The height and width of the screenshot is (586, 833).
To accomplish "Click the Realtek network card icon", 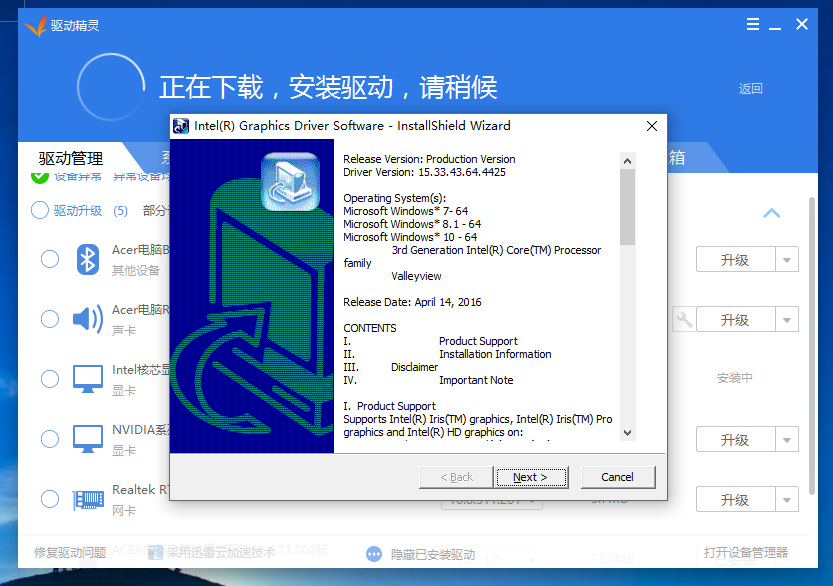I will point(88,499).
